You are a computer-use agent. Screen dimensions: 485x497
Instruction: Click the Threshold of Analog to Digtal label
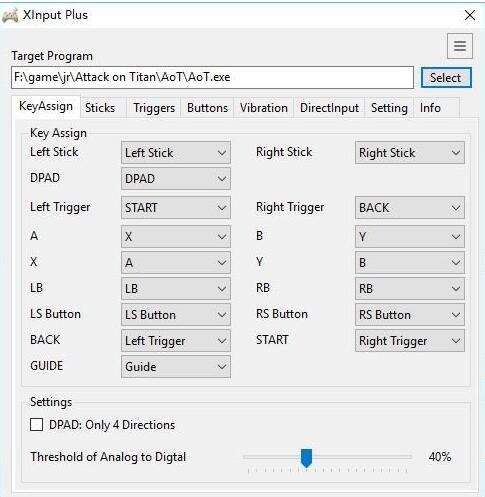click(108, 457)
